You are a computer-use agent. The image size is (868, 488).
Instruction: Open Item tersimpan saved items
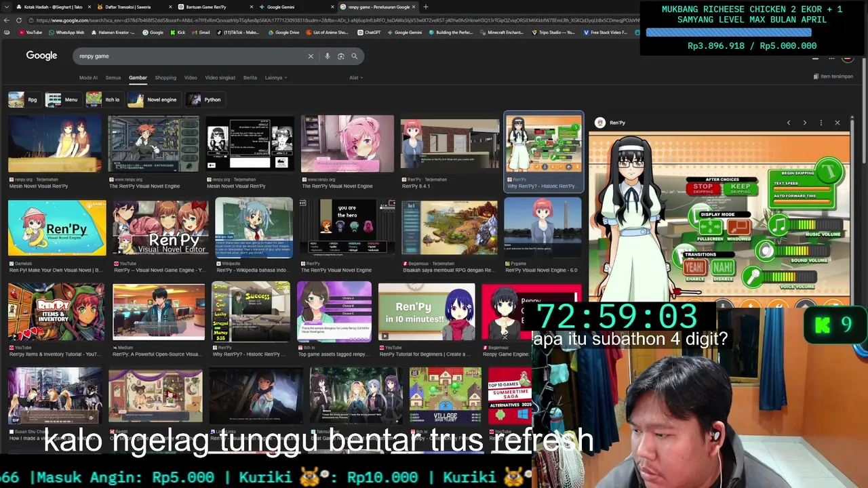[x=833, y=77]
